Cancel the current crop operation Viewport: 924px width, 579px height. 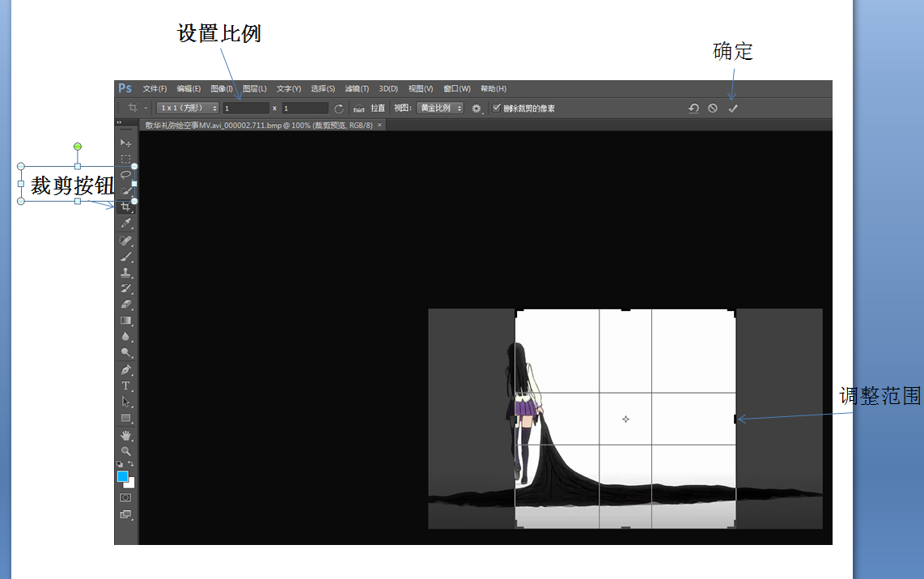713,109
